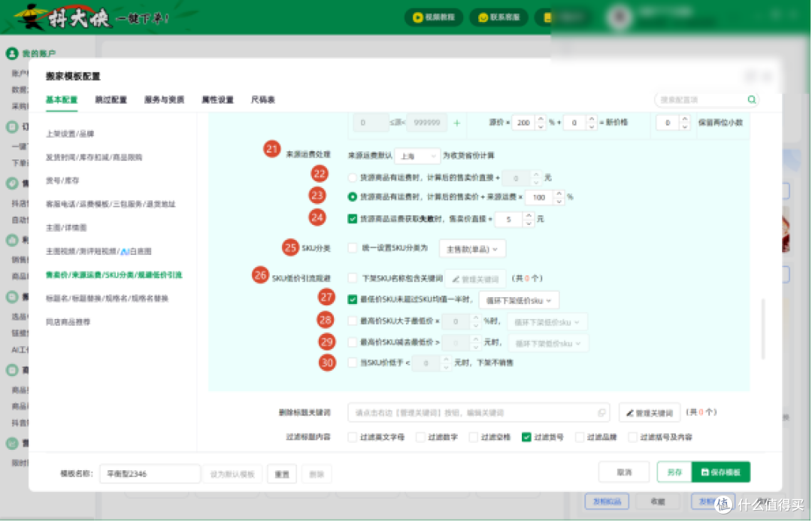Switch to the 属性设置 tab
812x522 pixels.
coord(217,100)
